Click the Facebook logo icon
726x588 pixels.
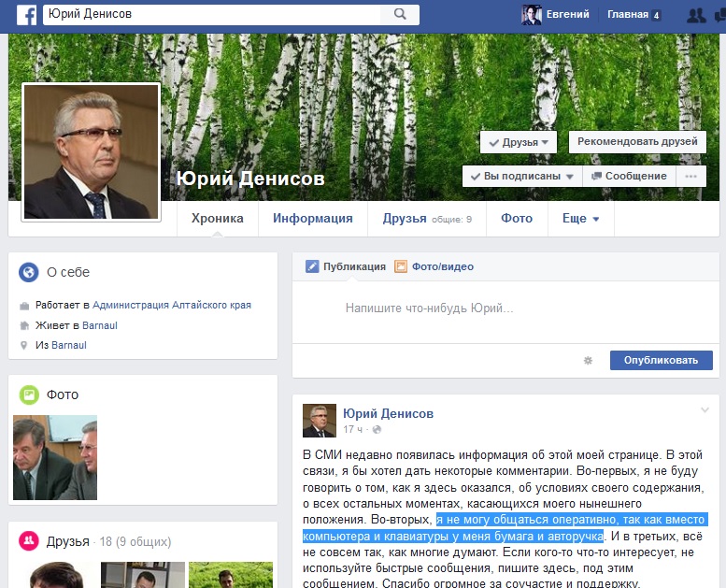pos(26,14)
